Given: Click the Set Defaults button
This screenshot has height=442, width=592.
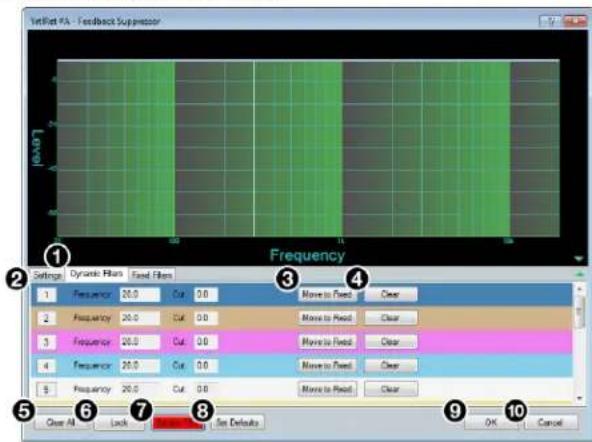Looking at the screenshot, I should (238, 422).
